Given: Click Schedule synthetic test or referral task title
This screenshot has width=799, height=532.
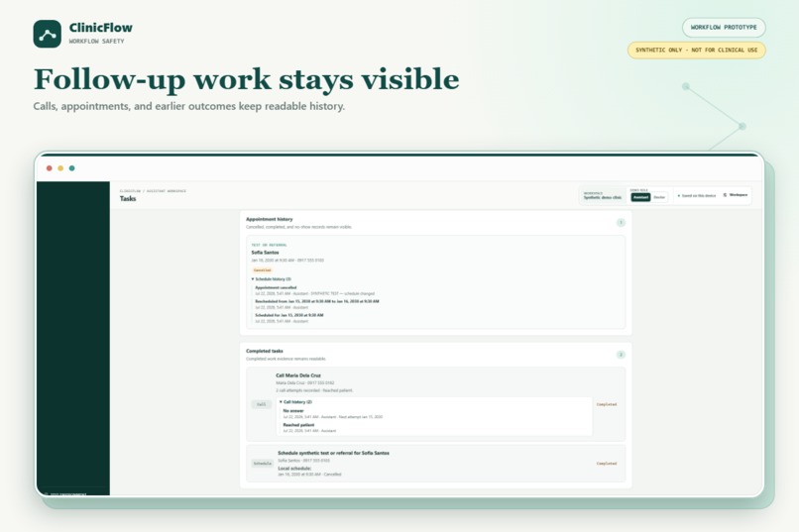Looking at the screenshot, I should click(x=333, y=453).
